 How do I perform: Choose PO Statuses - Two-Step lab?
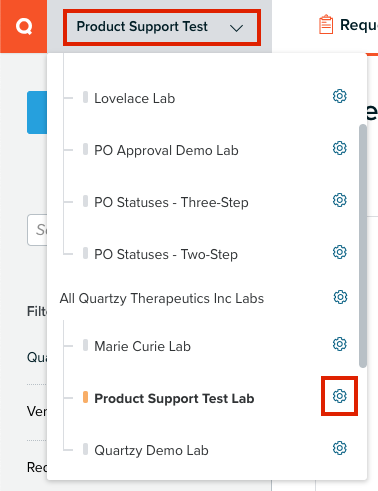(x=166, y=254)
